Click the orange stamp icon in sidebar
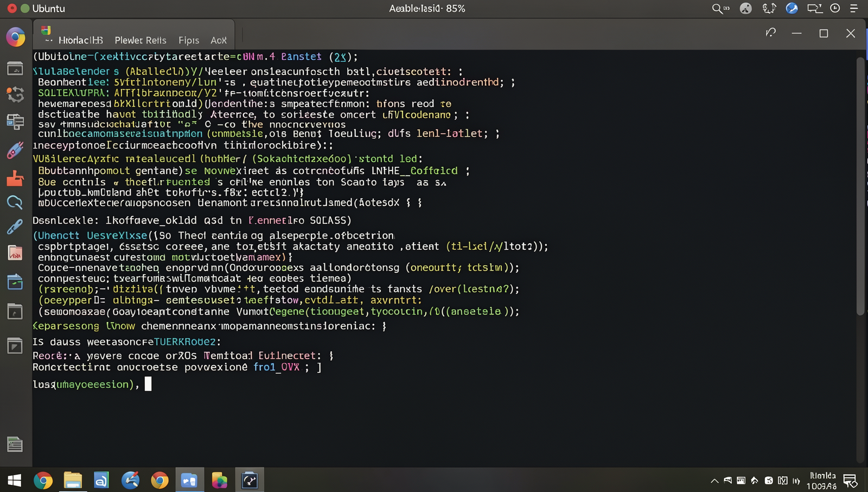The width and height of the screenshot is (868, 492). pos(15,178)
